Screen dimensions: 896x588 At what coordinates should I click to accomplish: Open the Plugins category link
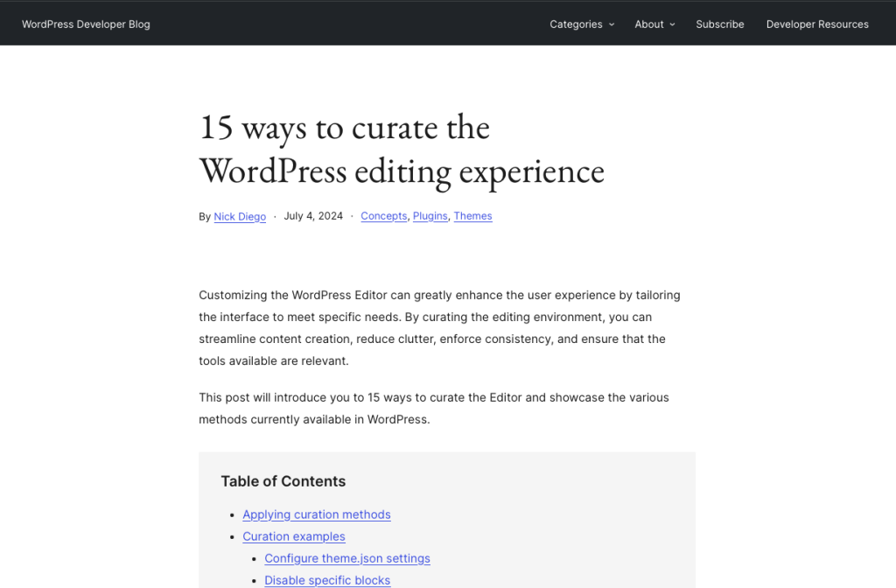pos(430,216)
